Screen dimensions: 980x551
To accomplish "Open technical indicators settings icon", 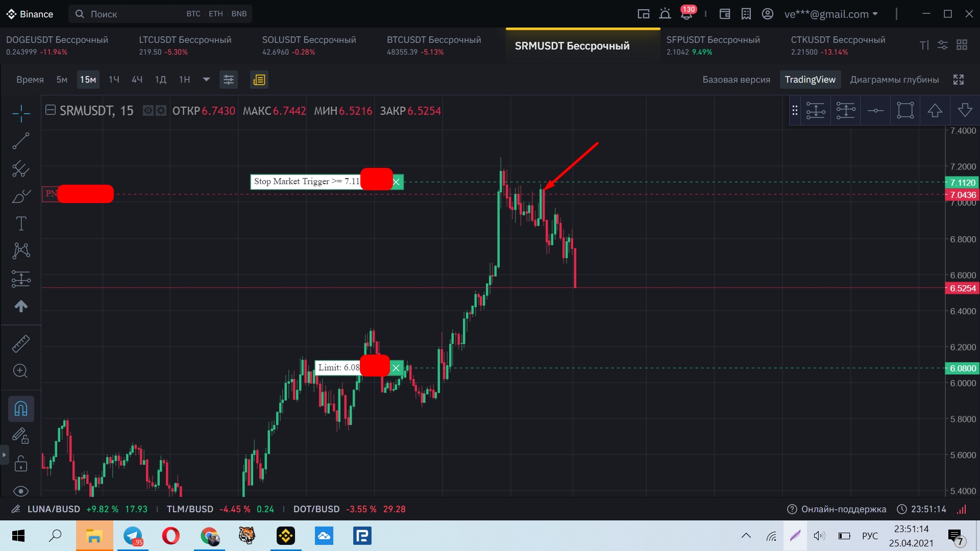I will 229,80.
